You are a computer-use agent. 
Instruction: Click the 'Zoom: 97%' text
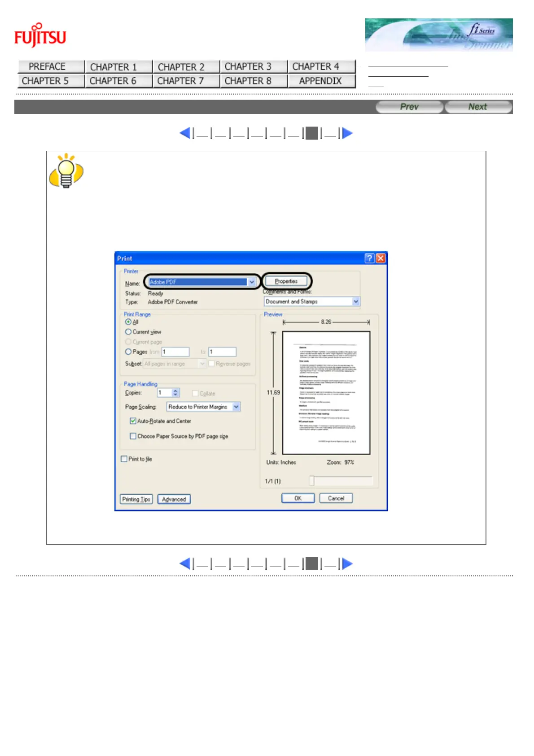341,462
